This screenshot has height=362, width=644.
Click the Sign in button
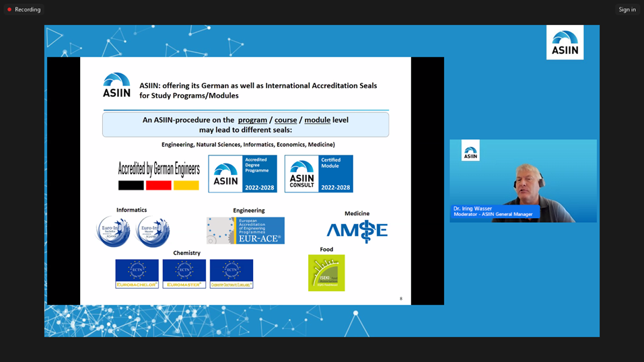tap(627, 9)
